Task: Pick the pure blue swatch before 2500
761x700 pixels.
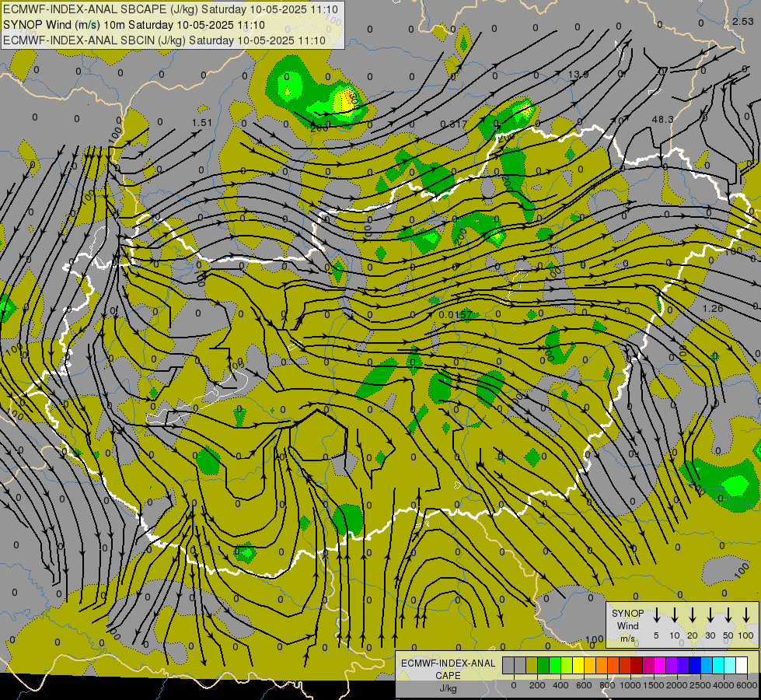Action: coord(696,665)
